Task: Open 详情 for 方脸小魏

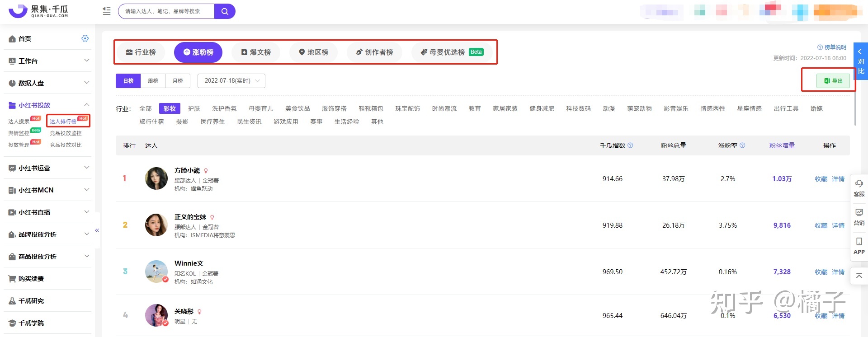Action: click(x=838, y=179)
